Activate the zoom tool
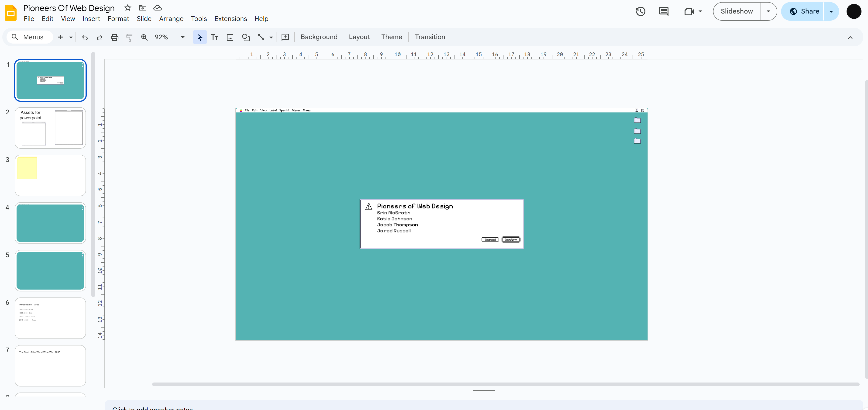Viewport: 868px width, 410px height. (144, 37)
